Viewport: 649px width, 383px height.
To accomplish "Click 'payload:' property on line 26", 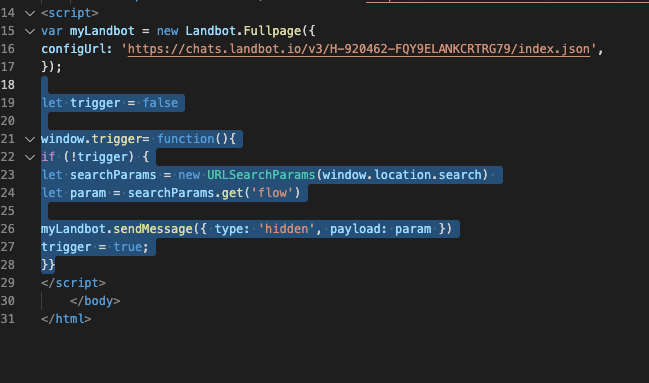I will click(x=358, y=229).
